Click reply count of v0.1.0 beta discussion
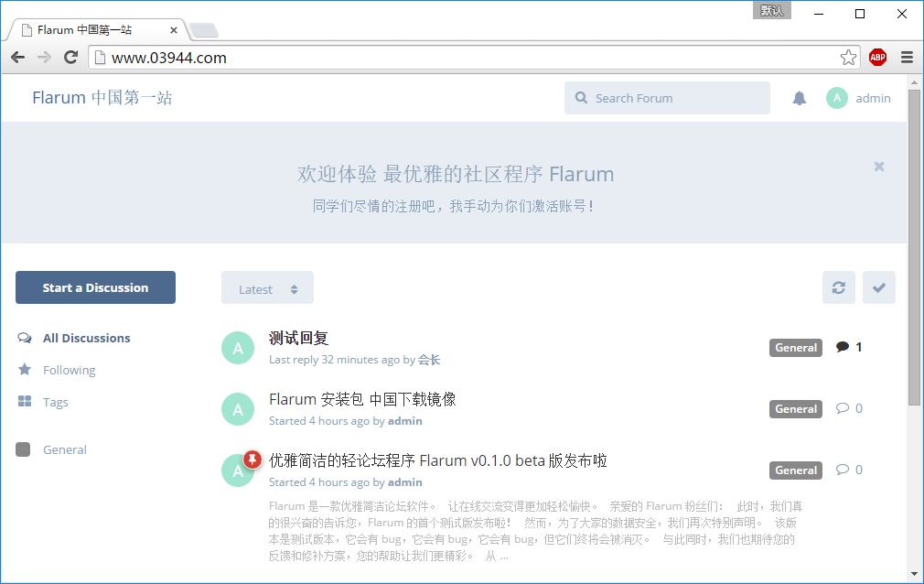Viewport: 924px width, 584px height. pos(849,470)
